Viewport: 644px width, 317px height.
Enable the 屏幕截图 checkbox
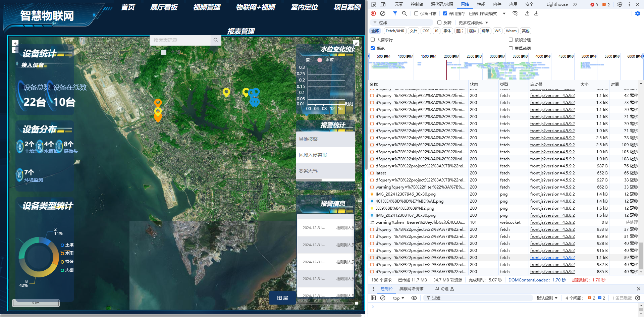click(x=511, y=48)
